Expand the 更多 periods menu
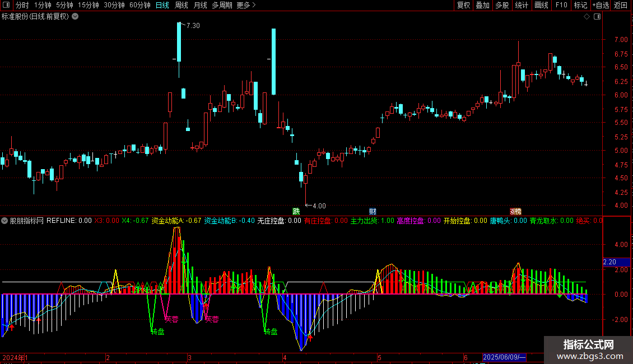The image size is (633, 364). (x=246, y=5)
